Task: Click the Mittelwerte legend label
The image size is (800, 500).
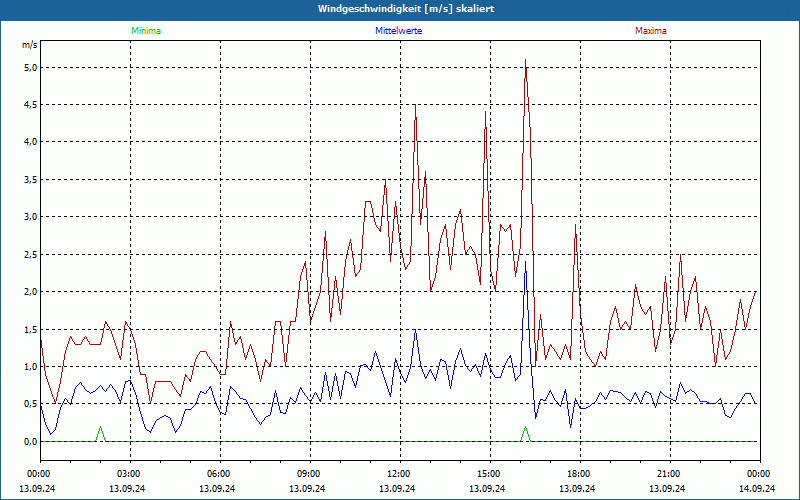Action: (x=398, y=31)
